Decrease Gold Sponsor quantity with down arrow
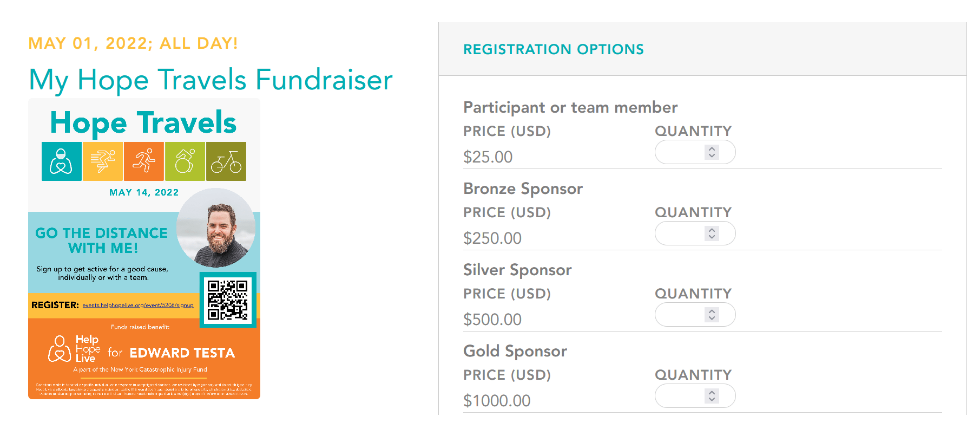Screen dimensions: 980x422 click(x=712, y=399)
